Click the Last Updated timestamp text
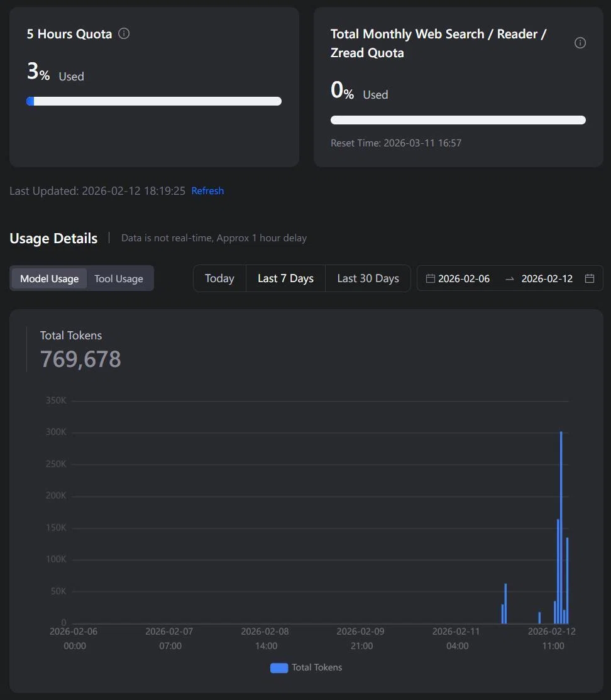The height and width of the screenshot is (700, 611). coord(97,190)
